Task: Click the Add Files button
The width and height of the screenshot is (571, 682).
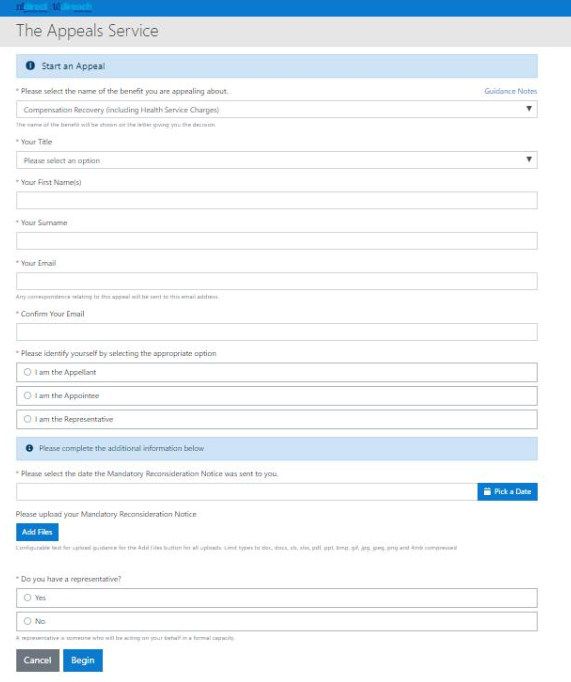Action: pyautogui.click(x=37, y=532)
